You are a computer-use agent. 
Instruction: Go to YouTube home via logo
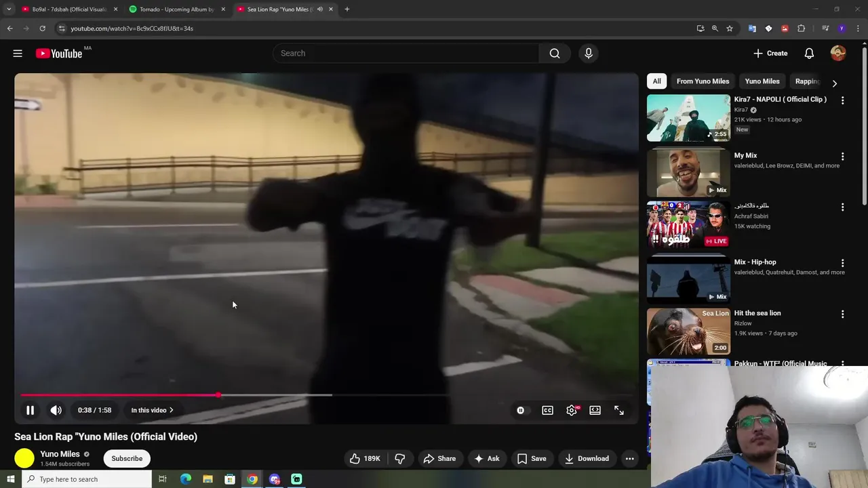click(59, 54)
